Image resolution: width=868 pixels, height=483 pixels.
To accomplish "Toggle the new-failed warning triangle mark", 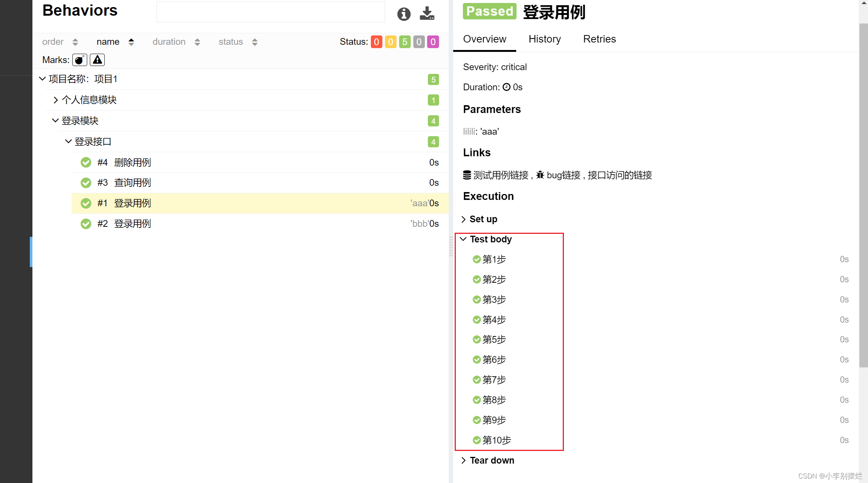I will pyautogui.click(x=97, y=60).
